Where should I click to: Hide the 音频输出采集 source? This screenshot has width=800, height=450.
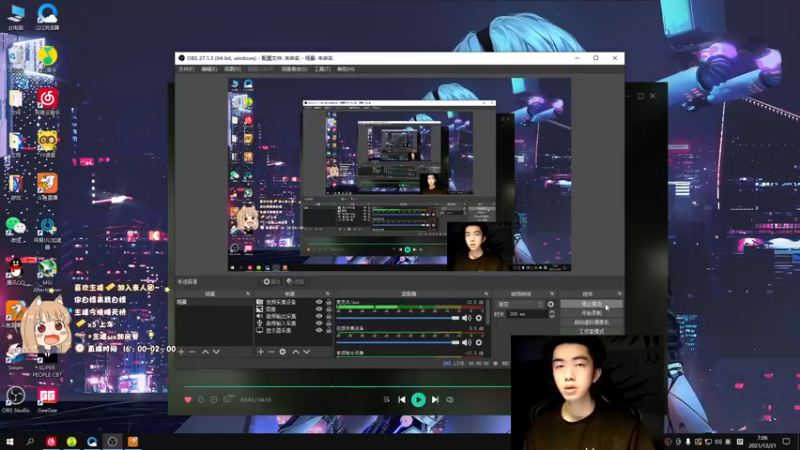(x=319, y=316)
